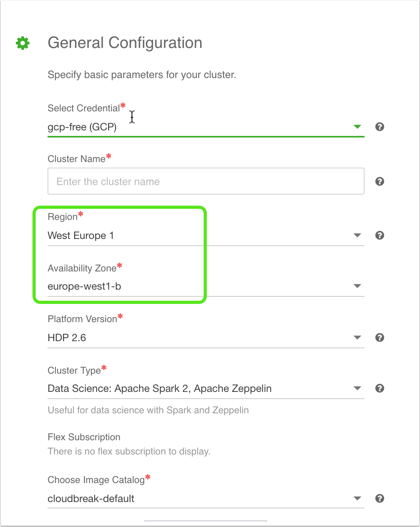Image resolution: width=420 pixels, height=527 pixels.
Task: Expand the Platform Version dropdown
Action: [x=357, y=337]
